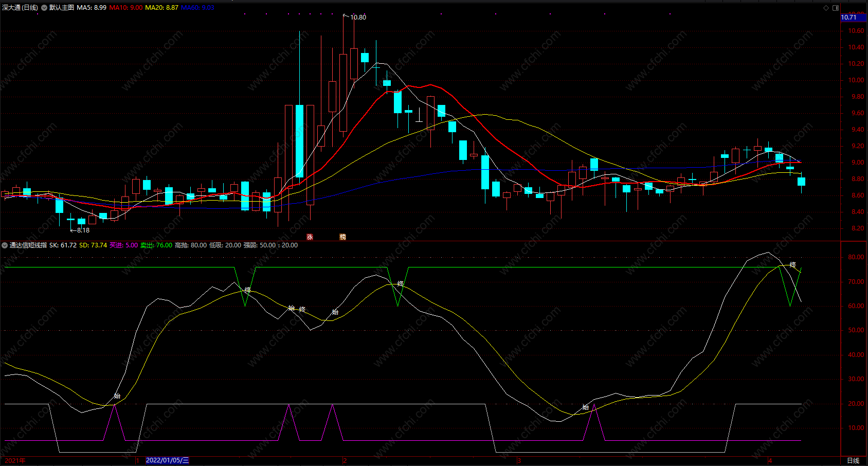This screenshot has height=466, width=868.
Task: Click the 8.18 low price annotation
Action: 83,230
